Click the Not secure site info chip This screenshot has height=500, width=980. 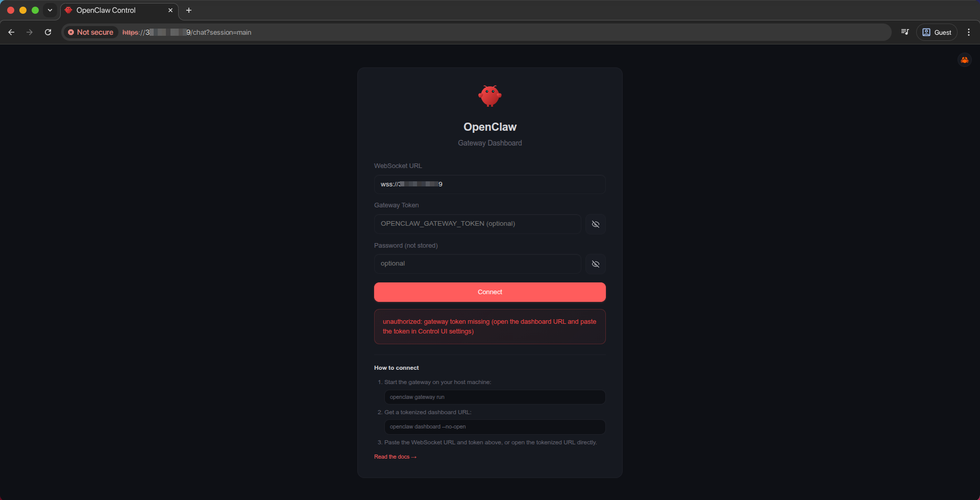(x=91, y=32)
